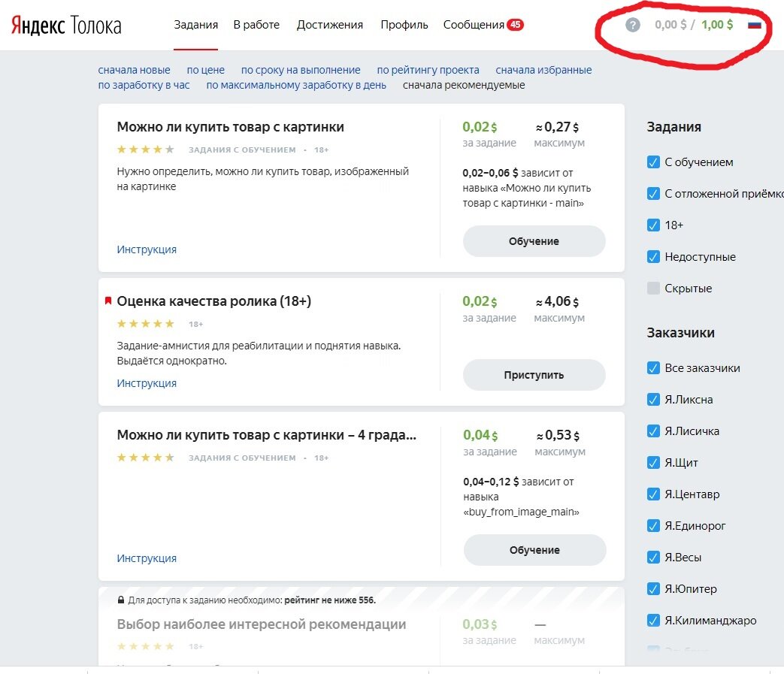Image resolution: width=784 pixels, height=674 pixels.
Task: Click the red bookmark on Оценка качества ролика
Action: [107, 301]
